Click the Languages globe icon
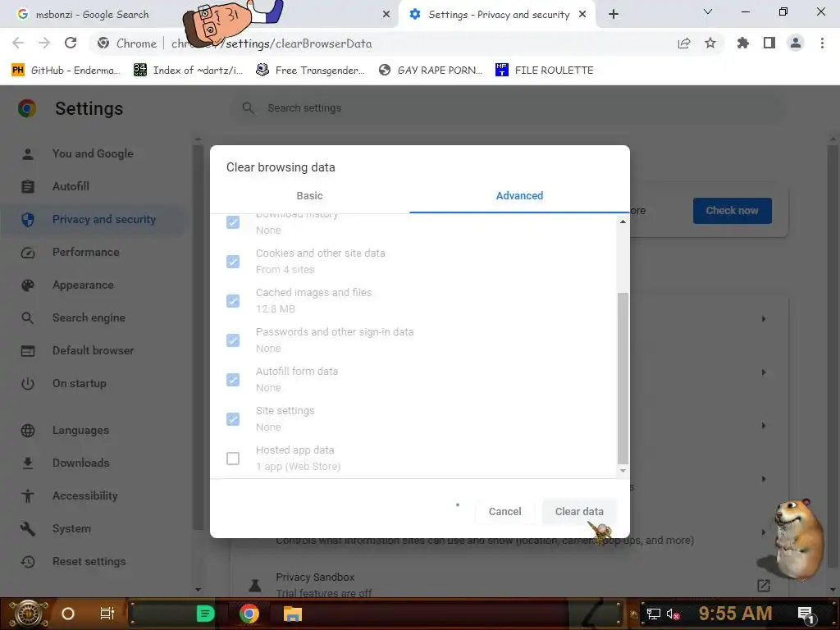 28,431
